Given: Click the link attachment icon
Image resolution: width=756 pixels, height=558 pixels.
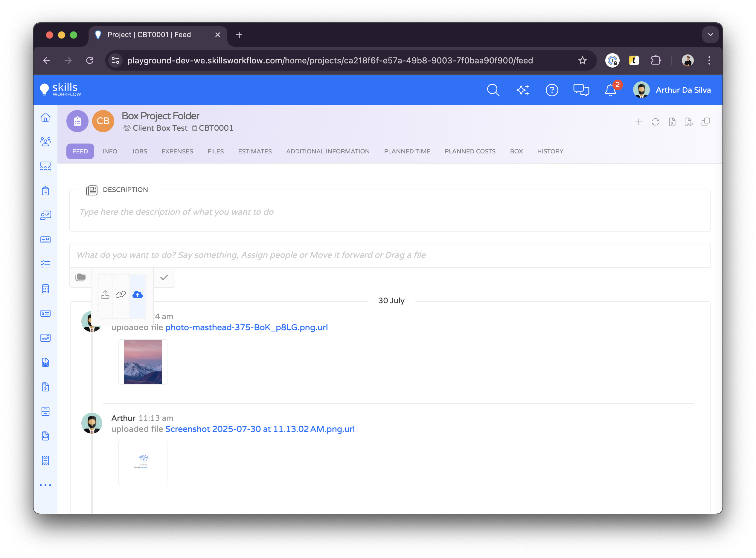Looking at the screenshot, I should pos(121,295).
